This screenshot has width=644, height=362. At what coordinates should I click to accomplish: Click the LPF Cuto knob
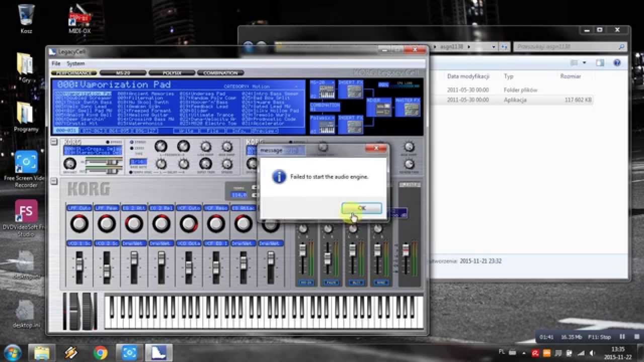pos(79,223)
